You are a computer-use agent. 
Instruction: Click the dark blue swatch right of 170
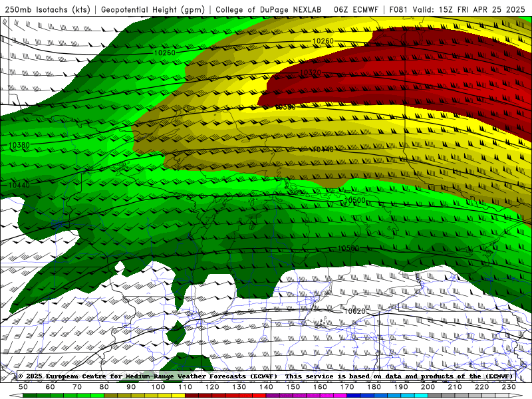(354, 396)
